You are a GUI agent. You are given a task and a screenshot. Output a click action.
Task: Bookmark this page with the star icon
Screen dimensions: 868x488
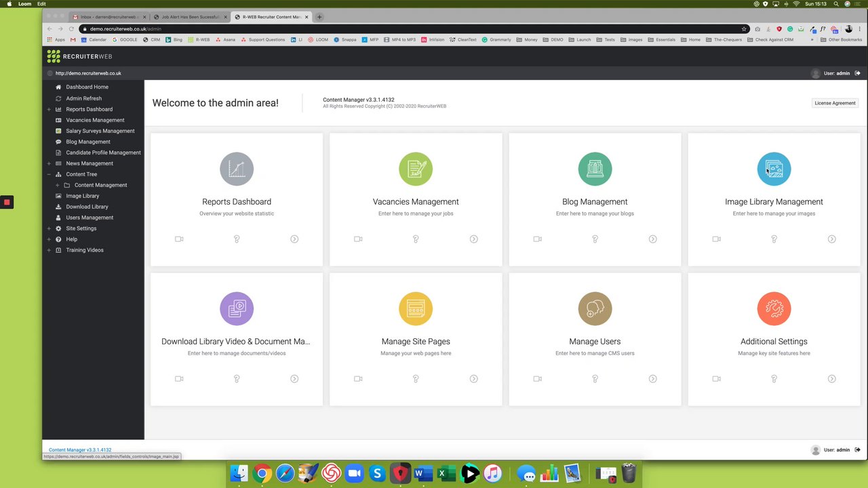click(x=744, y=29)
